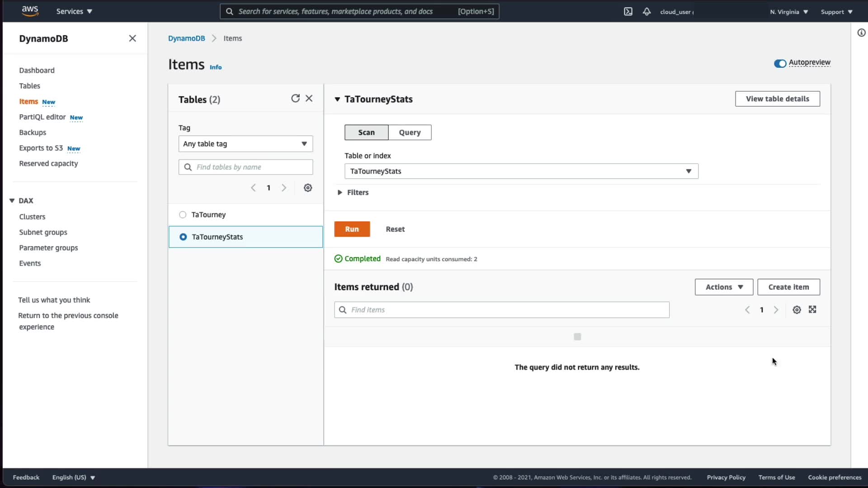Switch to the Query tab
This screenshot has height=488, width=868.
point(410,132)
